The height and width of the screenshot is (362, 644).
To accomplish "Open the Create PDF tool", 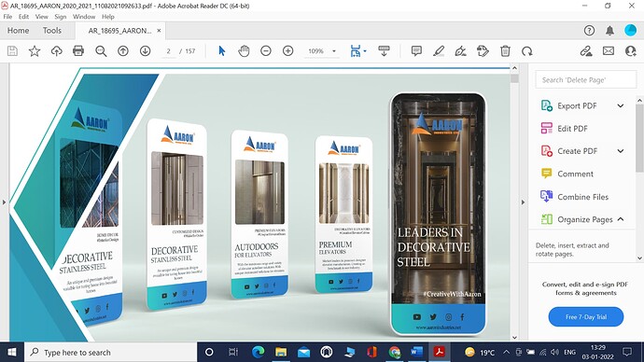I will [x=577, y=151].
